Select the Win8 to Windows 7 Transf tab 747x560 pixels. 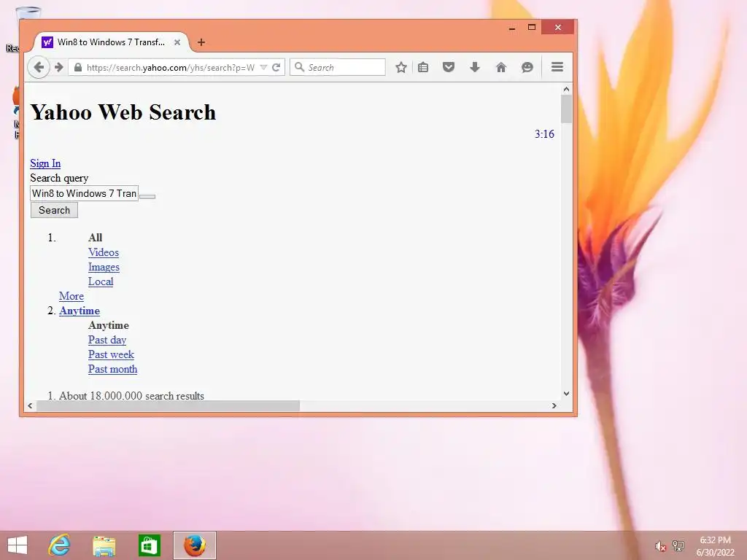[x=111, y=42]
